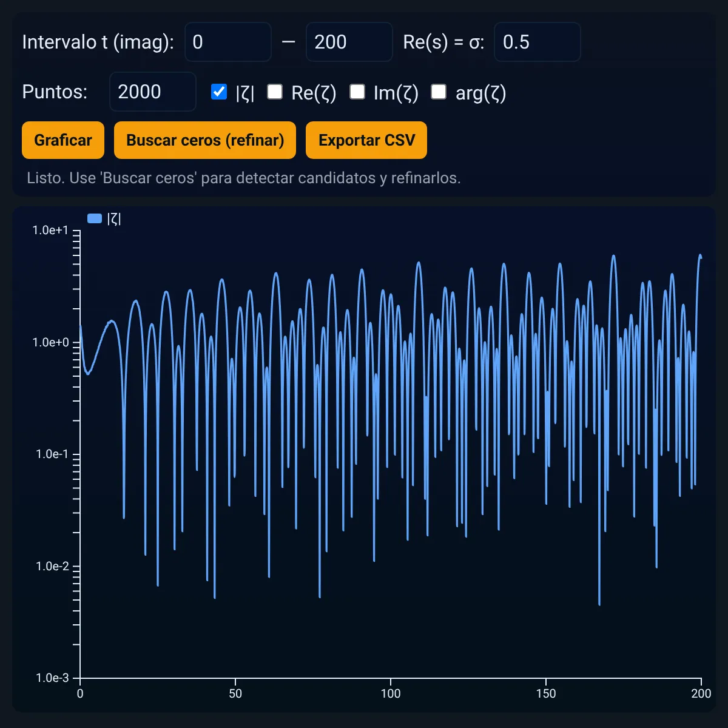The height and width of the screenshot is (728, 728).
Task: Uncheck the |ζ| checkbox
Action: [x=219, y=92]
